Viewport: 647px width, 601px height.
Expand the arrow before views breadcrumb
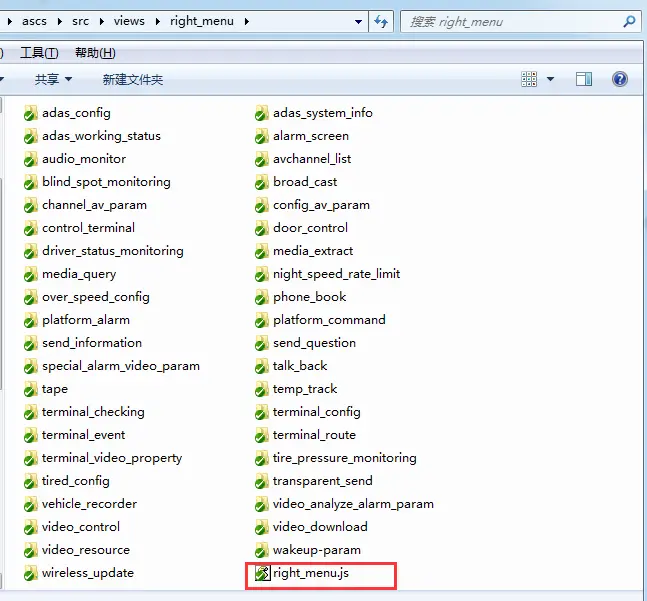point(102,21)
